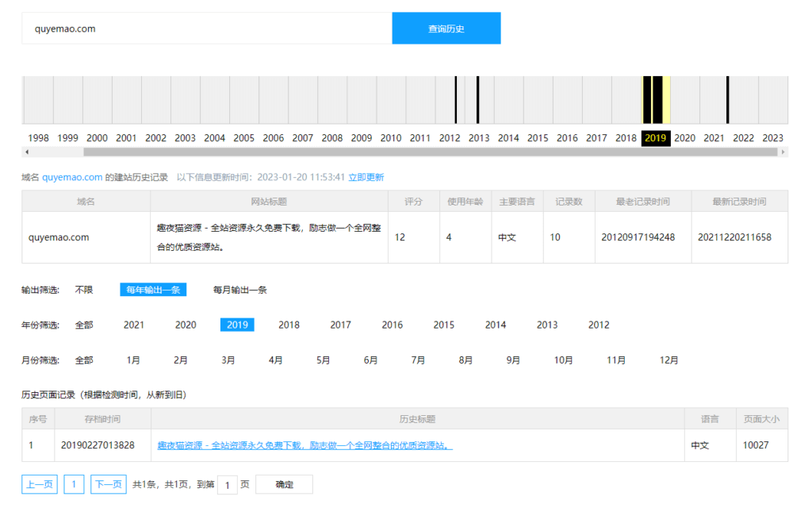Enable 每年输出一条 output filter
This screenshot has width=812, height=508.
pos(152,289)
